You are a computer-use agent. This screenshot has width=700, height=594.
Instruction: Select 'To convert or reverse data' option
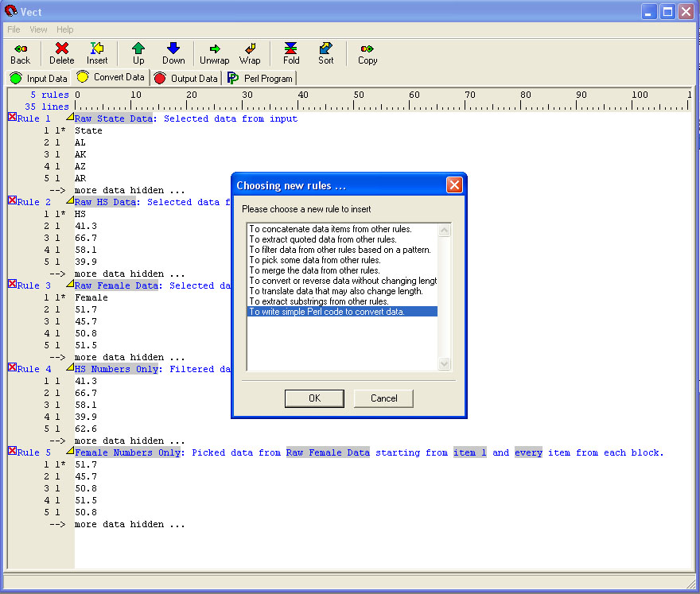342,280
